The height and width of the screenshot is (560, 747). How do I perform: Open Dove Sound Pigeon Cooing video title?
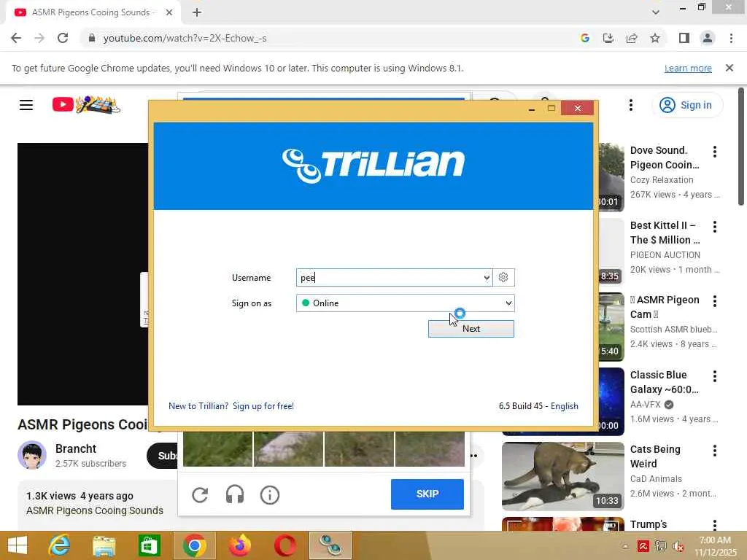coord(665,157)
